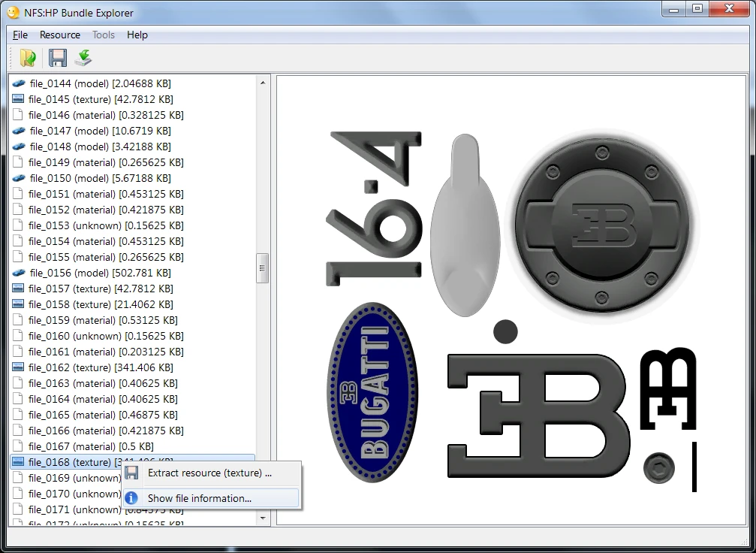Click the blue info icon in context menu
This screenshot has width=756, height=553.
(x=131, y=498)
